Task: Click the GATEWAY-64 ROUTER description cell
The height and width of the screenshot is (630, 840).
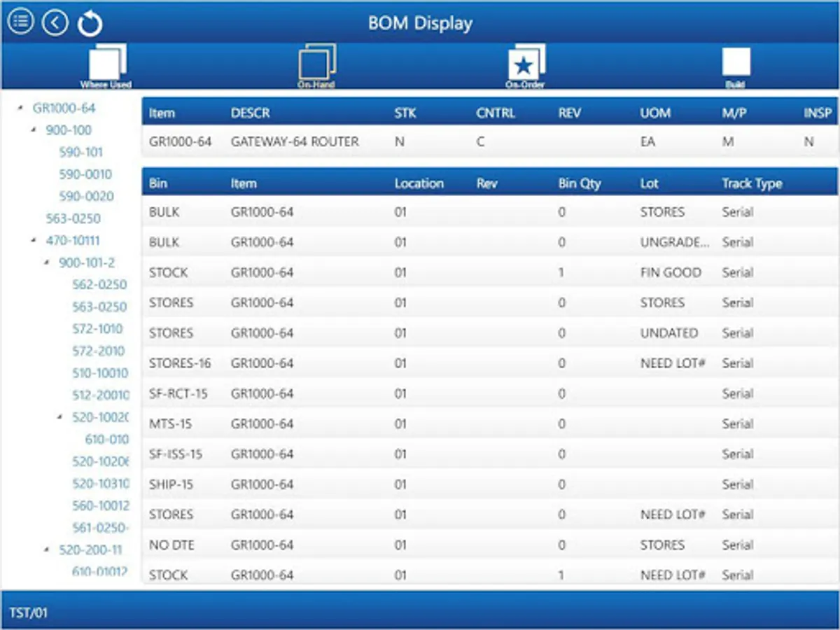Action: (x=295, y=141)
